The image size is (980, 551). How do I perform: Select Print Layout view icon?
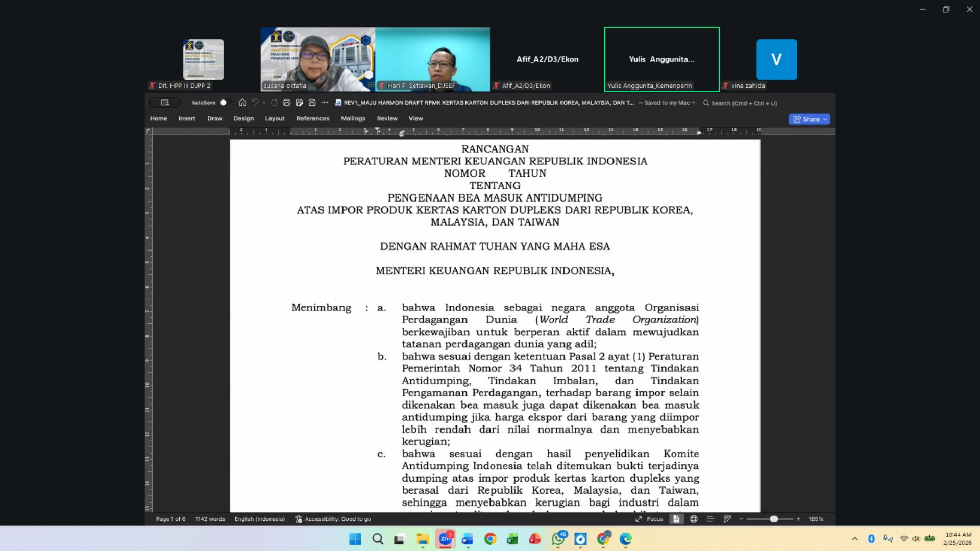click(676, 519)
